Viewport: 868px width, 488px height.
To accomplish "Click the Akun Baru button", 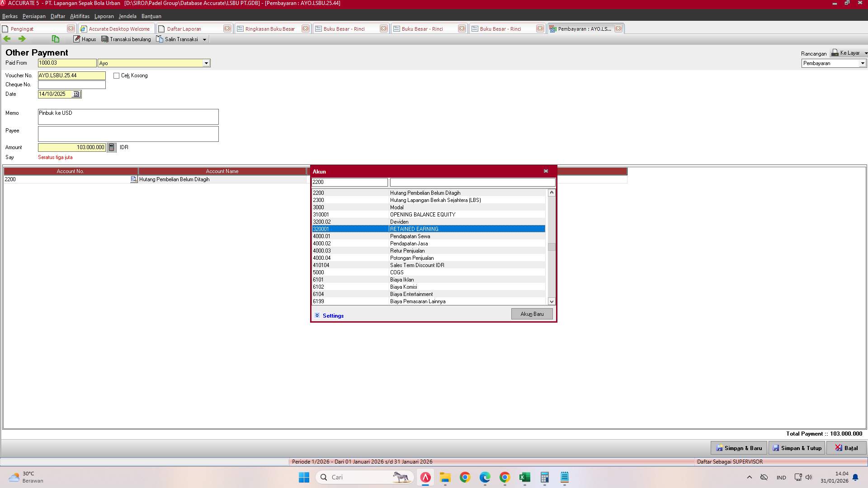I will click(532, 314).
